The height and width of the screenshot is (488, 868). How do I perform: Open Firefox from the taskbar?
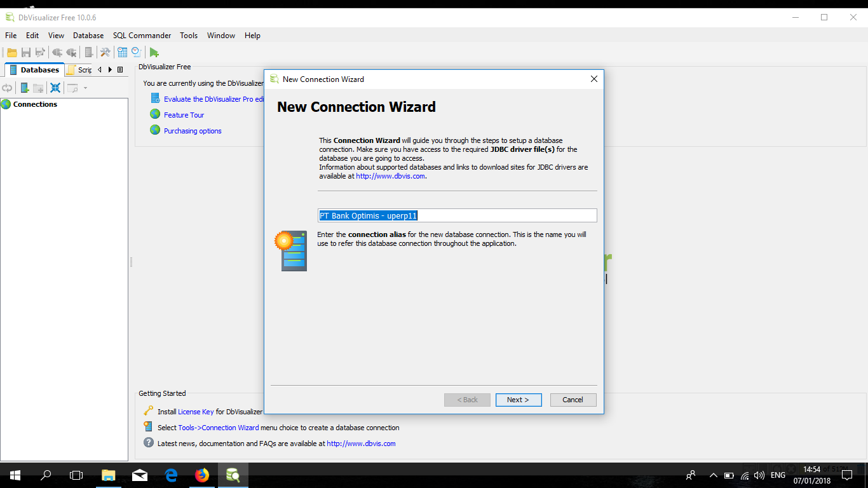point(202,475)
